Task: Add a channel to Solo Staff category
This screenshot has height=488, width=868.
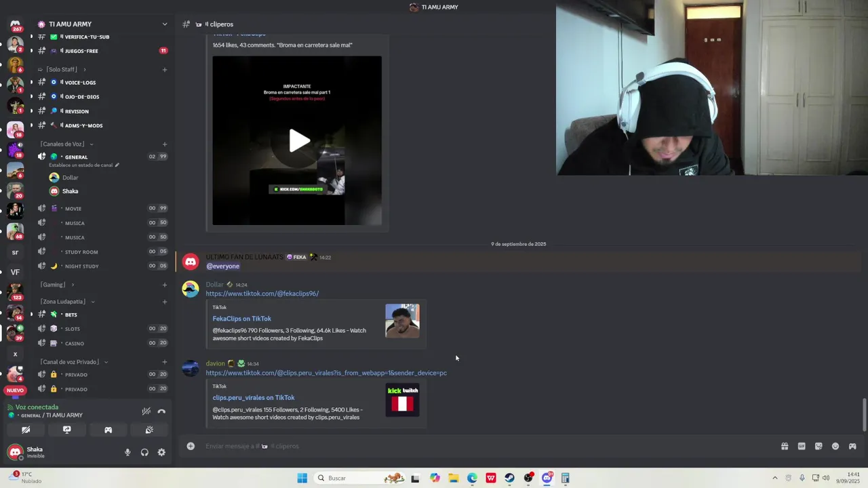Action: coord(164,69)
